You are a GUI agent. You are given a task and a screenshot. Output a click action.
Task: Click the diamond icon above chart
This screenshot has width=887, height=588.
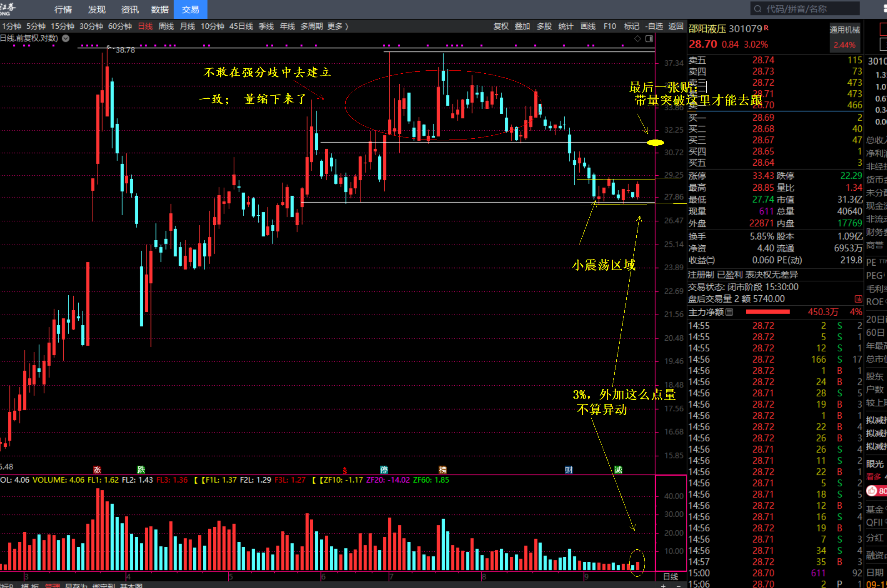click(x=638, y=39)
